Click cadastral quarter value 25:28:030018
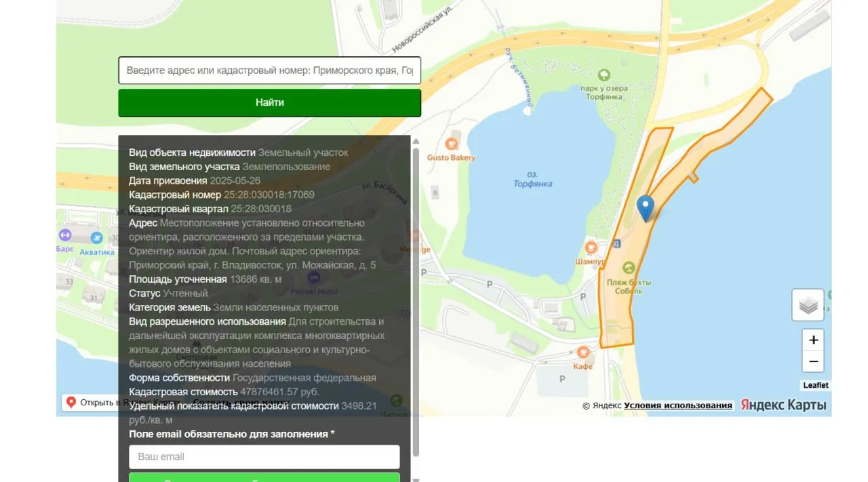 261,209
